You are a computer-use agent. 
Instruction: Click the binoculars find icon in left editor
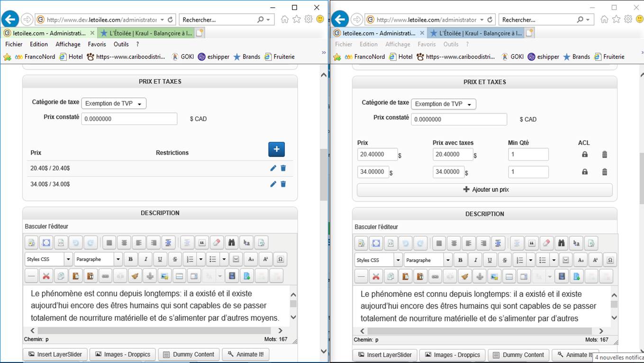pos(232,243)
